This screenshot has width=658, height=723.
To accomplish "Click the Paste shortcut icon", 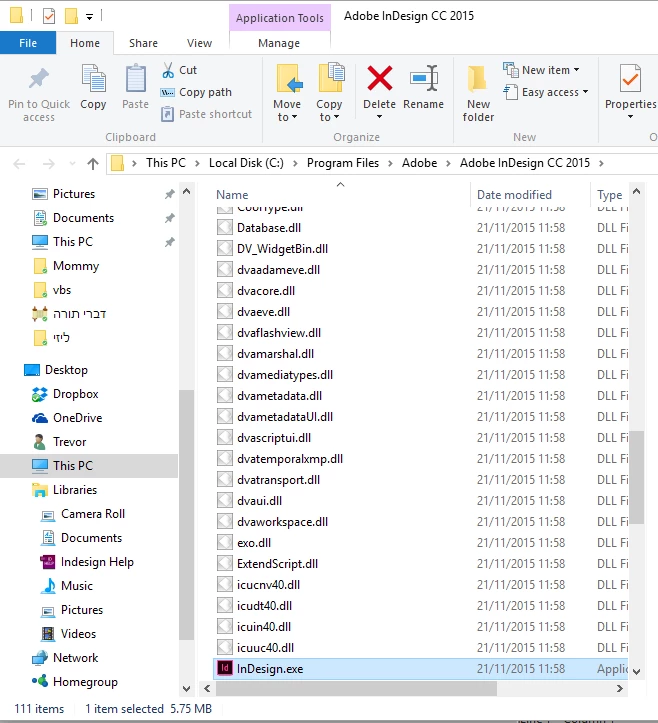I will [167, 114].
